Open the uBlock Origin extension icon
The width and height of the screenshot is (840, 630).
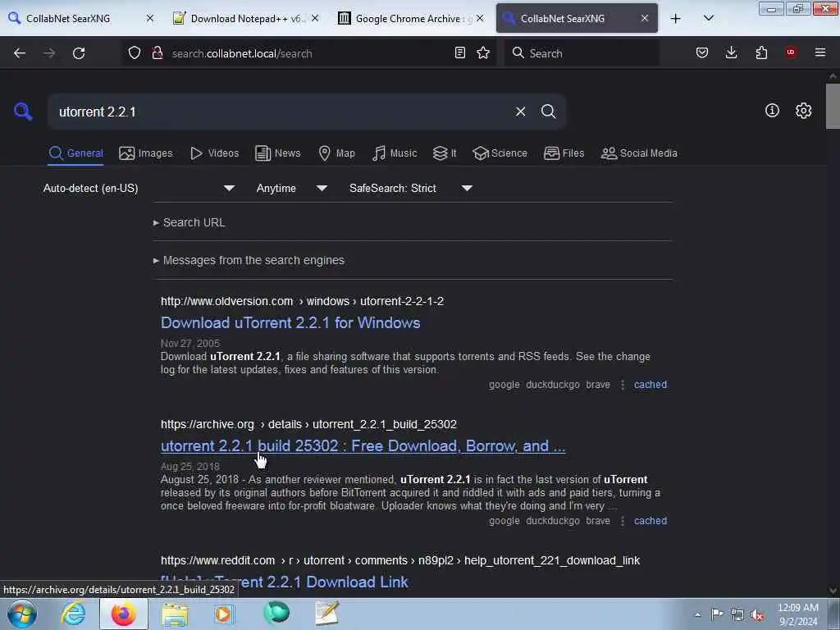point(791,52)
